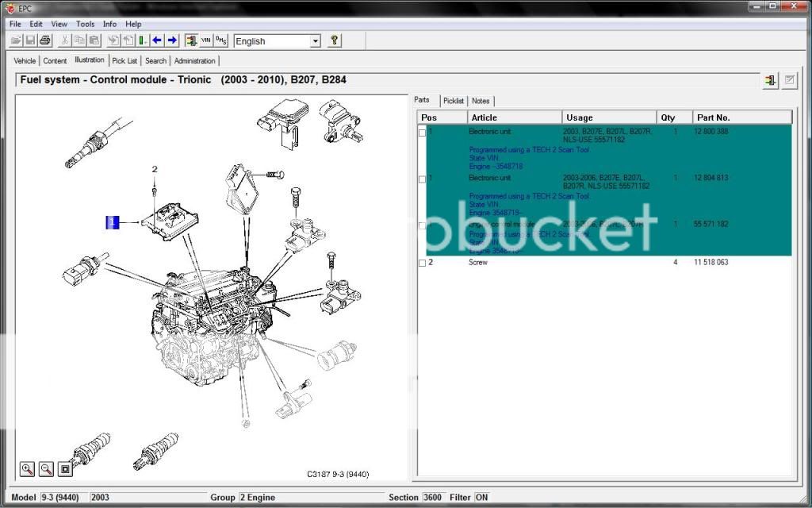Click the yellow help question mark icon

(x=335, y=40)
